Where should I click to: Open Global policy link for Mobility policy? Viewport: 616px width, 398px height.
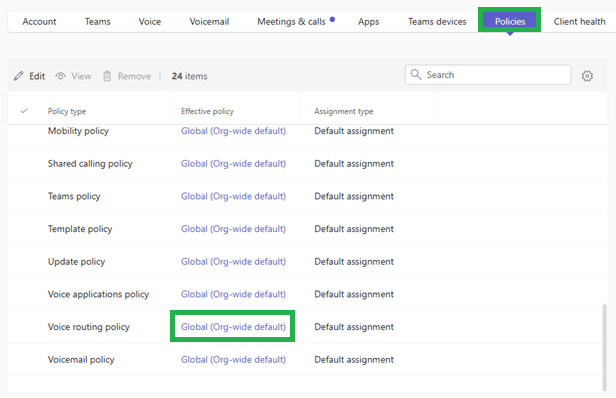pos(233,131)
